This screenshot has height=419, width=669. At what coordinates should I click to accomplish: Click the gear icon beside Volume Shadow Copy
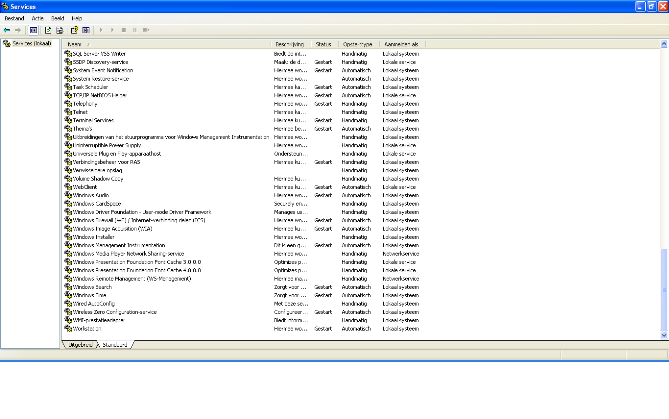pos(68,178)
